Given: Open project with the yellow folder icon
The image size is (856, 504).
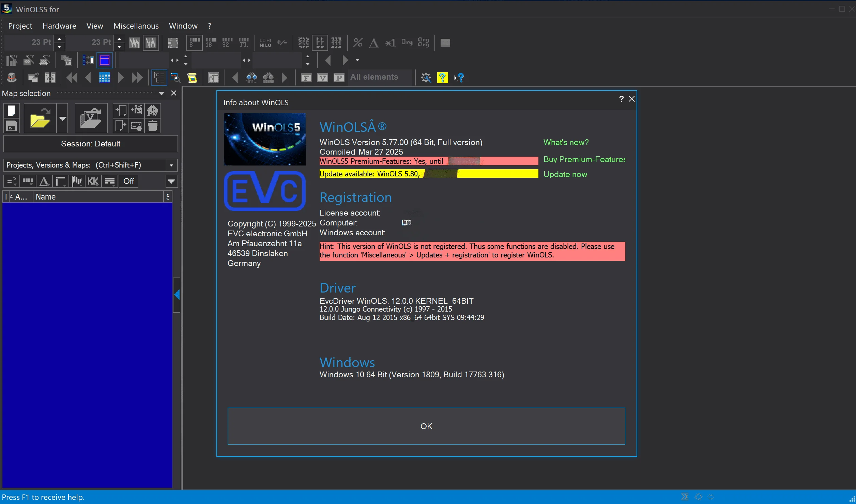Looking at the screenshot, I should [40, 118].
